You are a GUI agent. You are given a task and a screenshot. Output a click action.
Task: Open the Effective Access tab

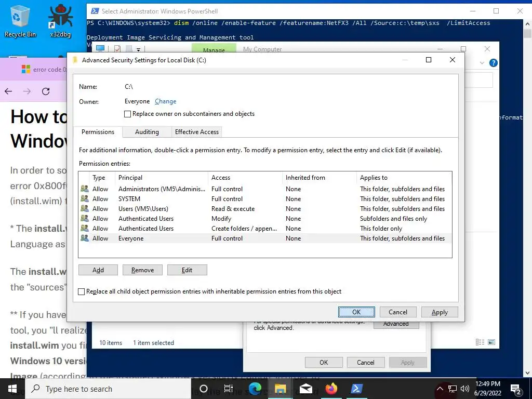point(197,132)
